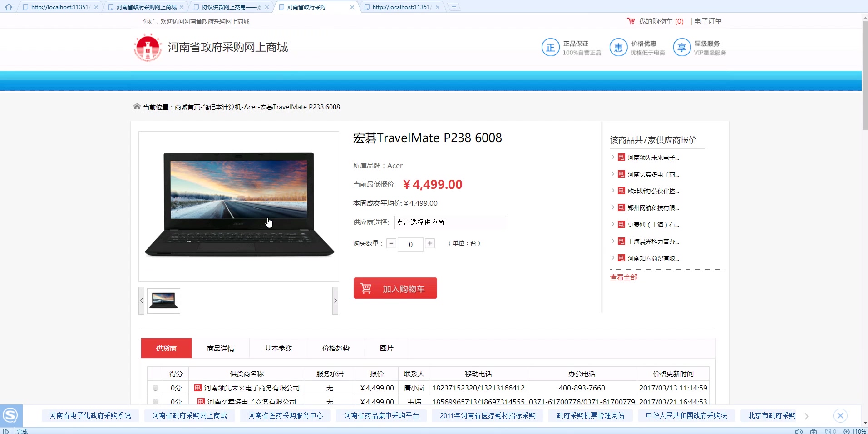Switch to the 商品详情 tab
Screen dimensions: 868x434
(221, 348)
